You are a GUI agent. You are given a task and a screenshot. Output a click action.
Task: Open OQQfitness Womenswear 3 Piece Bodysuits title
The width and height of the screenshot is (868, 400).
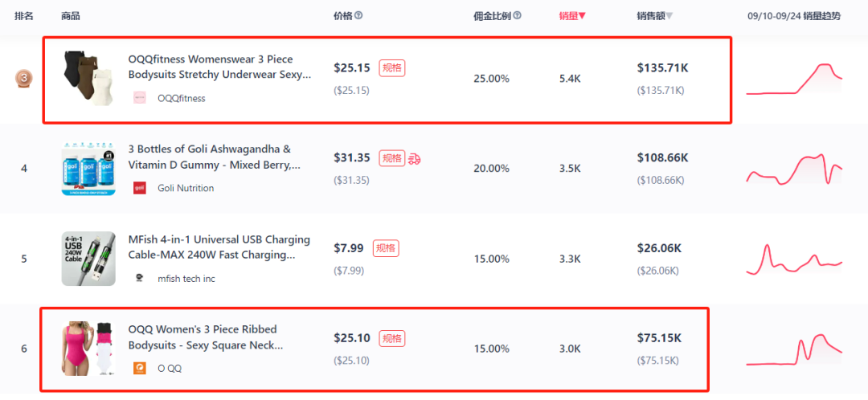219,67
